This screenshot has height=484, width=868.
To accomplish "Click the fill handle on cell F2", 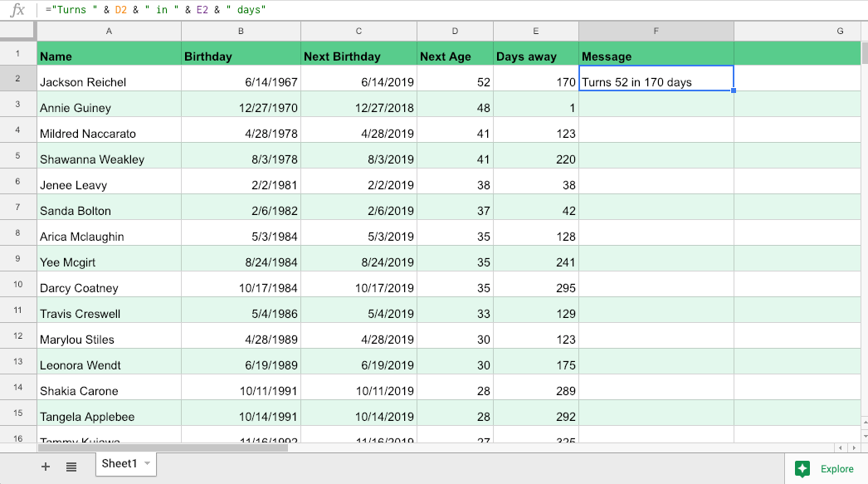I will (734, 90).
